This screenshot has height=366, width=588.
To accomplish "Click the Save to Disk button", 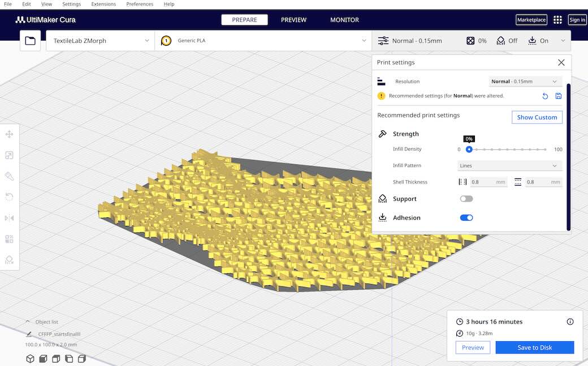I will [534, 347].
